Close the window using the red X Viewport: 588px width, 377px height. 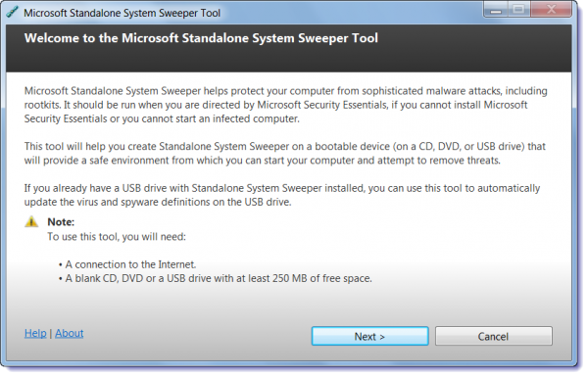pyautogui.click(x=551, y=10)
